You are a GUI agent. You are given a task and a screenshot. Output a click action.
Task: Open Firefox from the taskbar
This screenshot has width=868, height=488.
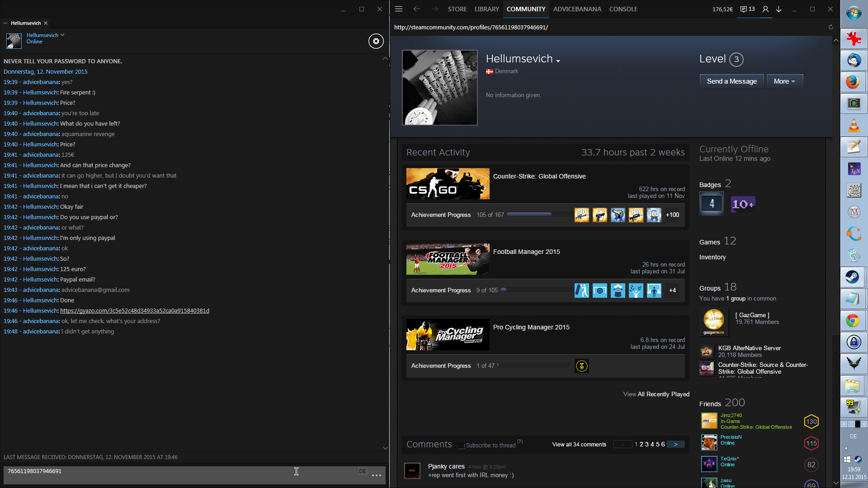pyautogui.click(x=853, y=82)
